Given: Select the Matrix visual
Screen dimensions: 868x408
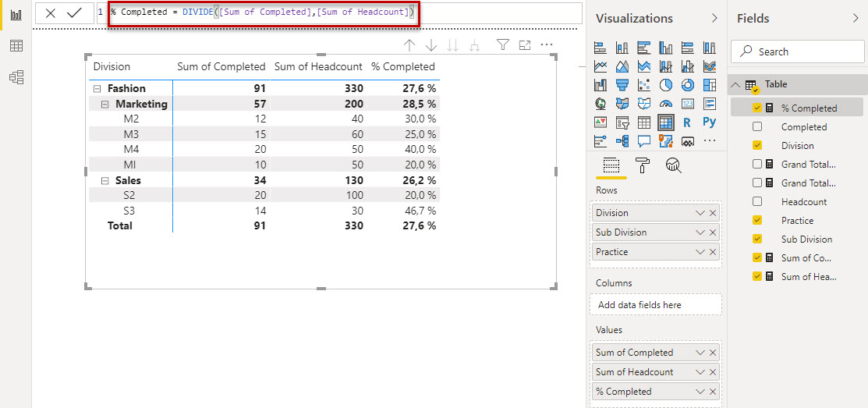Looking at the screenshot, I should (666, 122).
